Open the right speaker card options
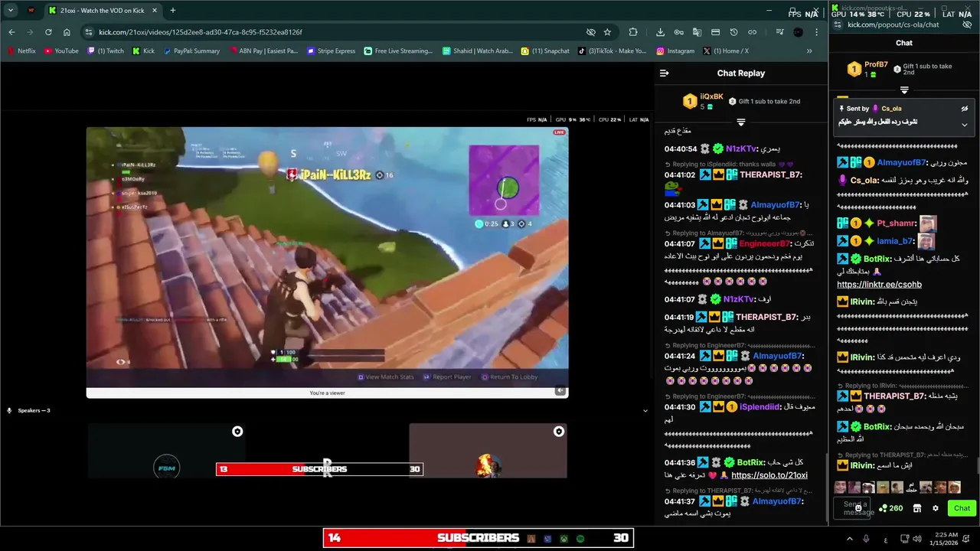 coord(559,432)
